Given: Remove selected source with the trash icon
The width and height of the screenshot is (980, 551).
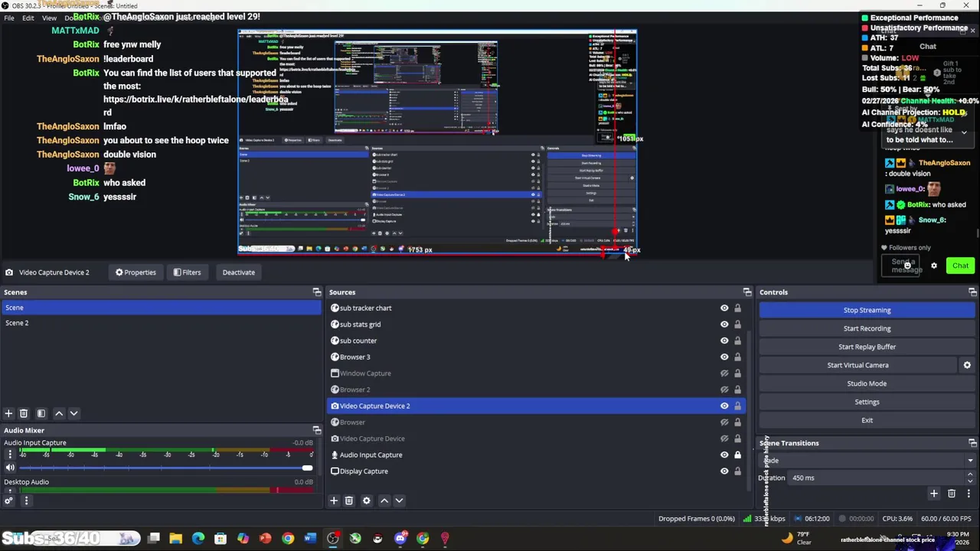Looking at the screenshot, I should pos(349,500).
